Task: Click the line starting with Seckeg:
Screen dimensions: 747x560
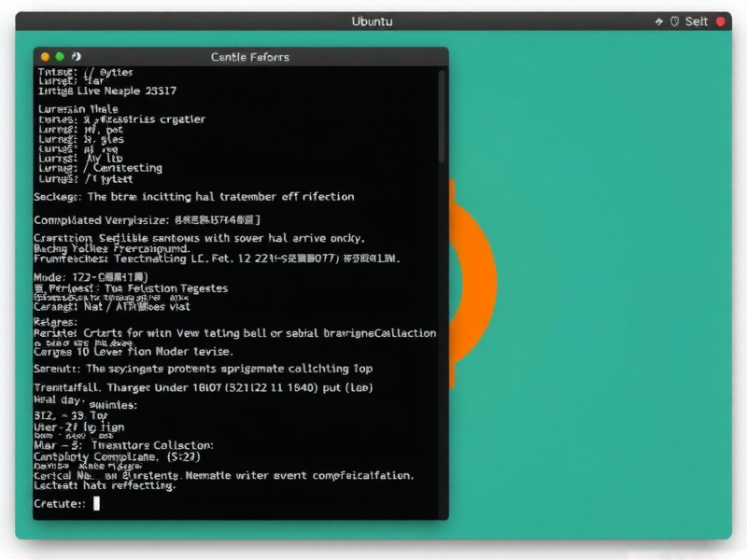Action: point(194,197)
